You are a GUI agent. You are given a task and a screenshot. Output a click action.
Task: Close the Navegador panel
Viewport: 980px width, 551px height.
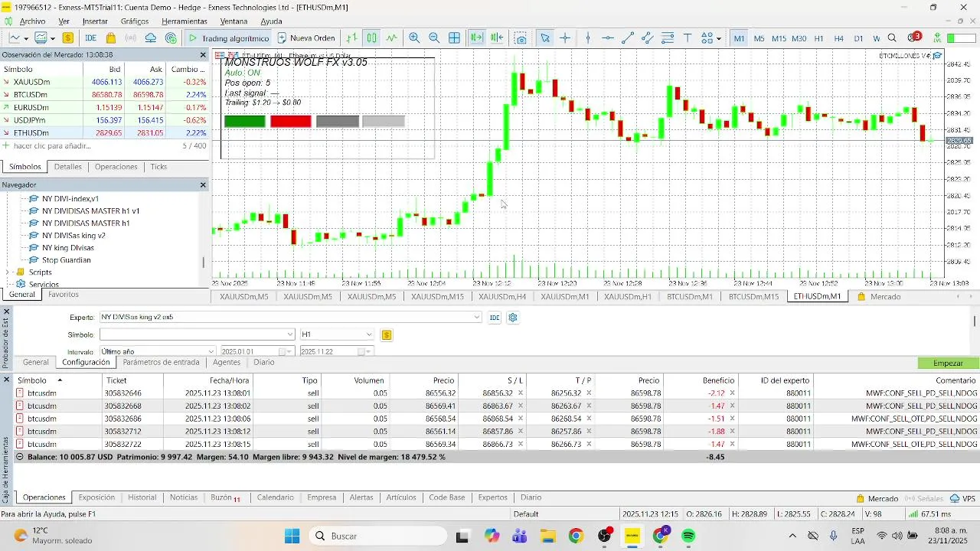pos(203,185)
